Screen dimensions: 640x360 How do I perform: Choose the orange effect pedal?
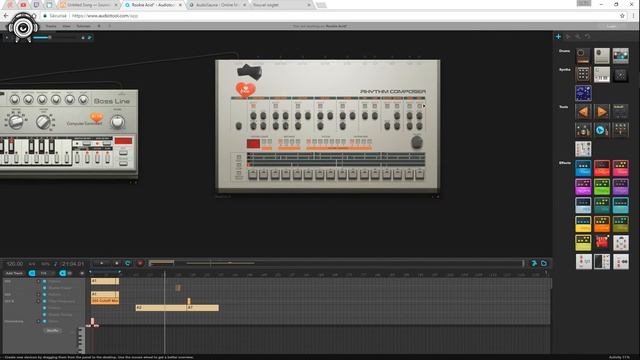click(x=602, y=224)
